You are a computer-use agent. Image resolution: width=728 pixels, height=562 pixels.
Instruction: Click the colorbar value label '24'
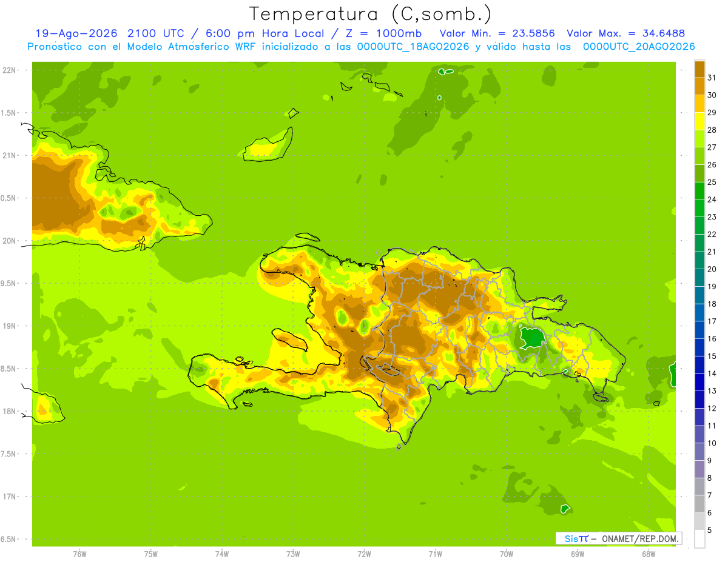(x=712, y=199)
